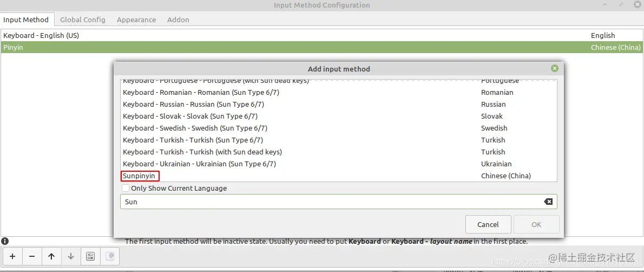Select the Pinyin row in main window
Image resolution: width=644 pixels, height=272 pixels.
pos(321,47)
